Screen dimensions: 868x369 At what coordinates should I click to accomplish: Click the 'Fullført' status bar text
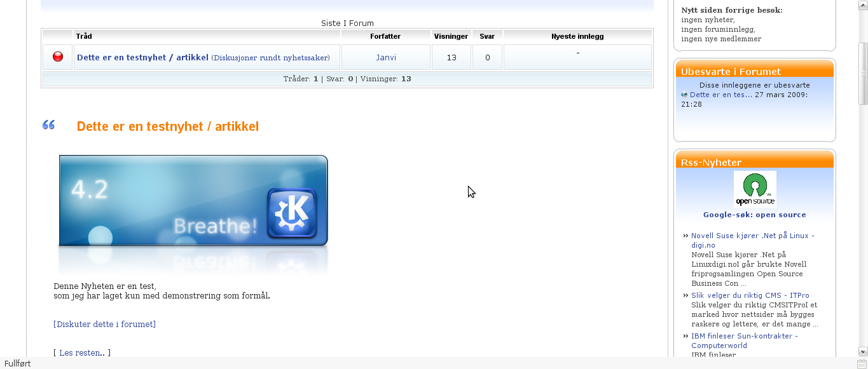tap(18, 364)
